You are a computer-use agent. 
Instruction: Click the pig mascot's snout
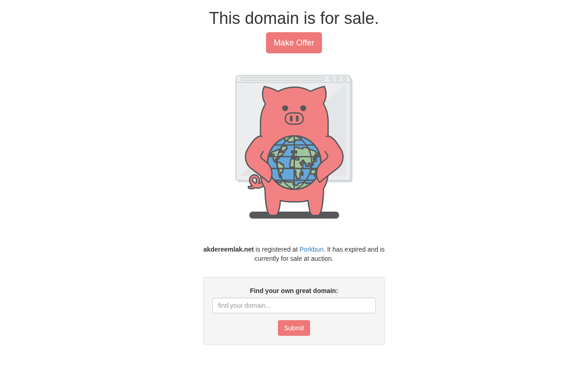coord(294,119)
